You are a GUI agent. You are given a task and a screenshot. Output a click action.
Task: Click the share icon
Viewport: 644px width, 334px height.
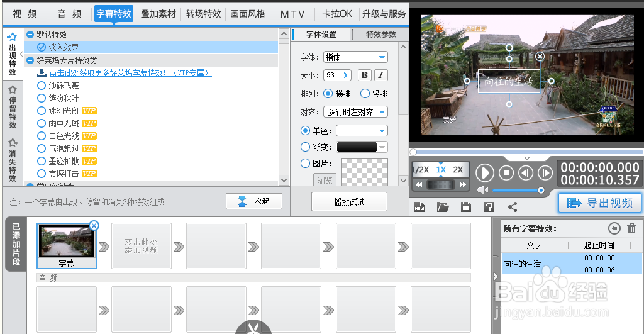point(513,207)
